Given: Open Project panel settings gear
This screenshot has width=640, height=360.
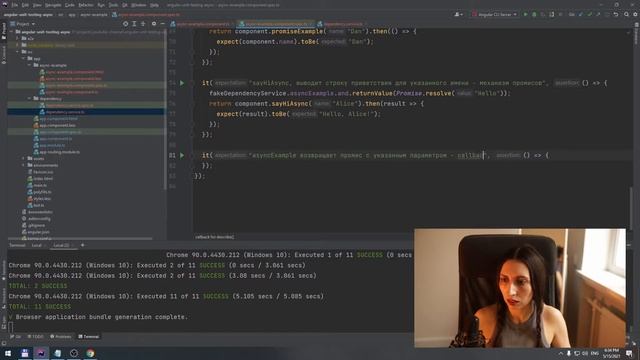Looking at the screenshot, I should pos(154,24).
